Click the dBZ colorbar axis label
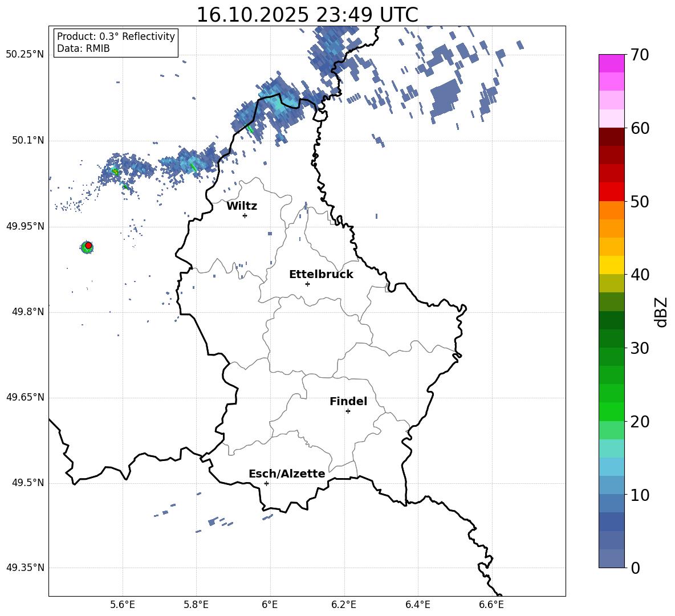675x616 pixels. [661, 312]
